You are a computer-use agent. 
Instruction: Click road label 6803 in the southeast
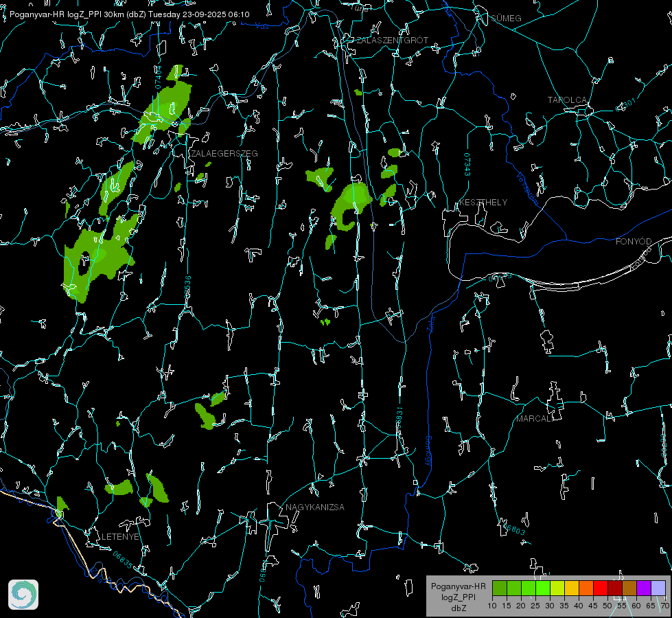coord(514,530)
